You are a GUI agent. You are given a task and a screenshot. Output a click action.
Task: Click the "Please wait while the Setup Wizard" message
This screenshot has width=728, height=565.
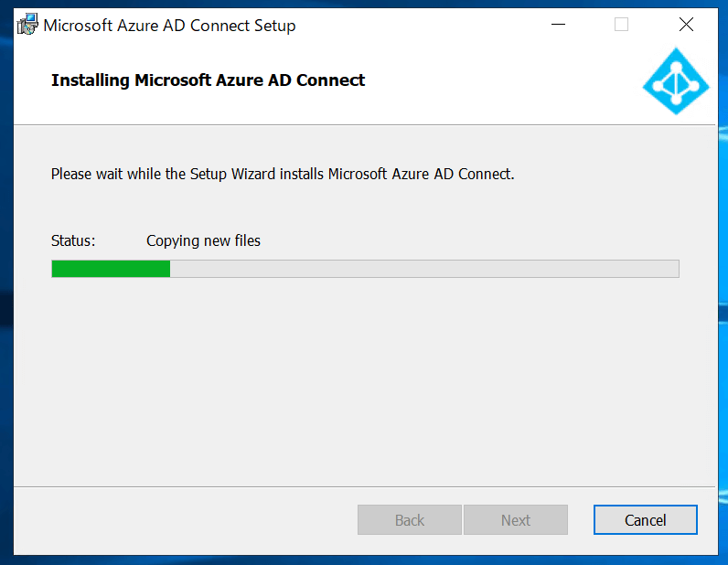[283, 174]
